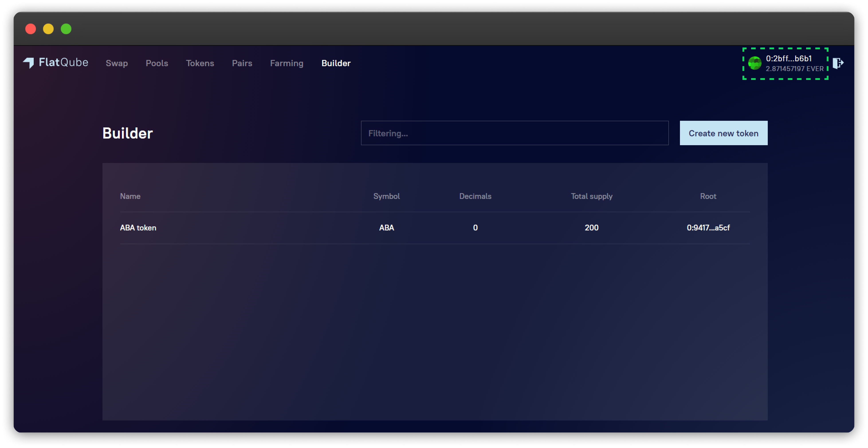
Task: Click the total supply value 200
Action: (591, 228)
